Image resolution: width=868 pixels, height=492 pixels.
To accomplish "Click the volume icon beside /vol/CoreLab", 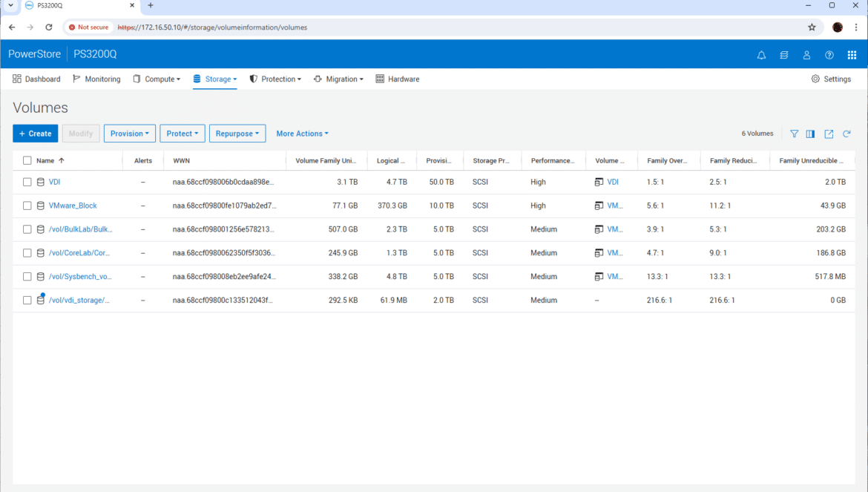I will tap(40, 253).
